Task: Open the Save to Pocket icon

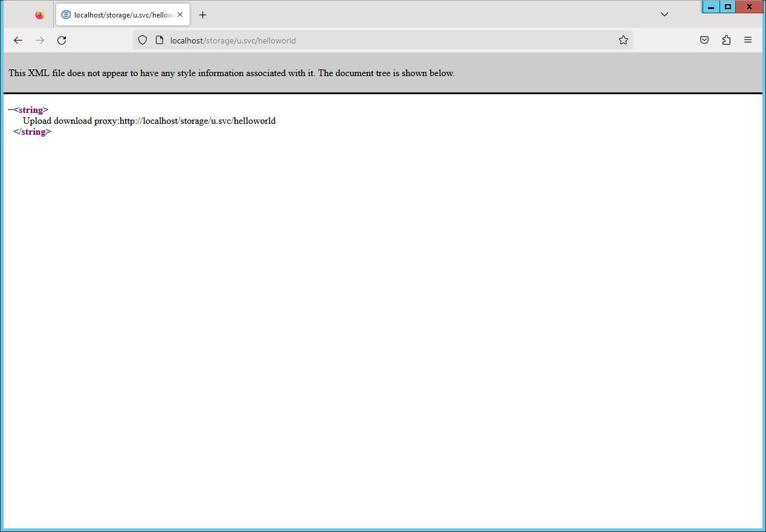Action: tap(704, 40)
